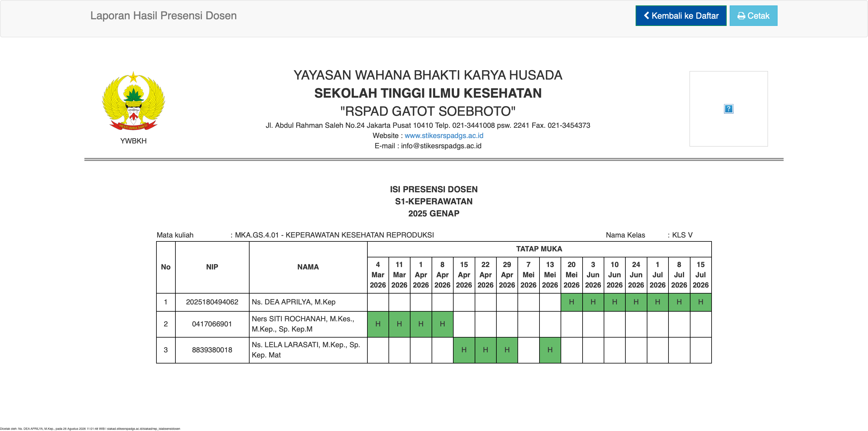Click the TATAP MUKA table header
The width and height of the screenshot is (868, 431).
539,249
